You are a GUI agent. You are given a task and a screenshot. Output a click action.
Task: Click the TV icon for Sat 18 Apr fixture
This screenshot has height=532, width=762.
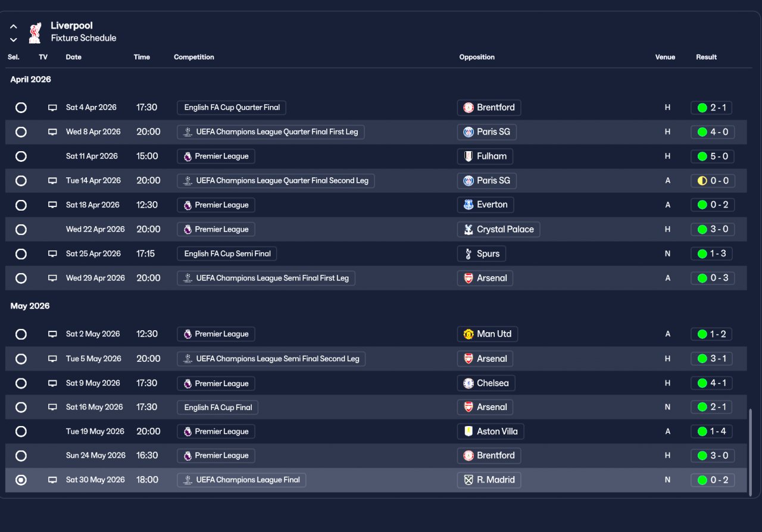(52, 205)
